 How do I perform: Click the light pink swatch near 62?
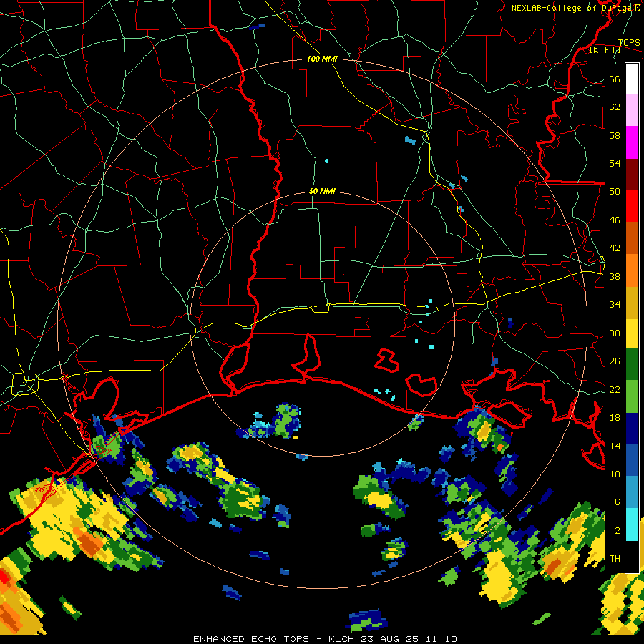click(632, 110)
